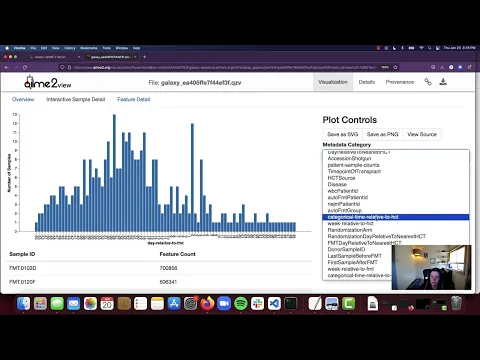Viewport: 480px width, 360px height.
Task: Open the Tools menu
Action: coord(107,48)
